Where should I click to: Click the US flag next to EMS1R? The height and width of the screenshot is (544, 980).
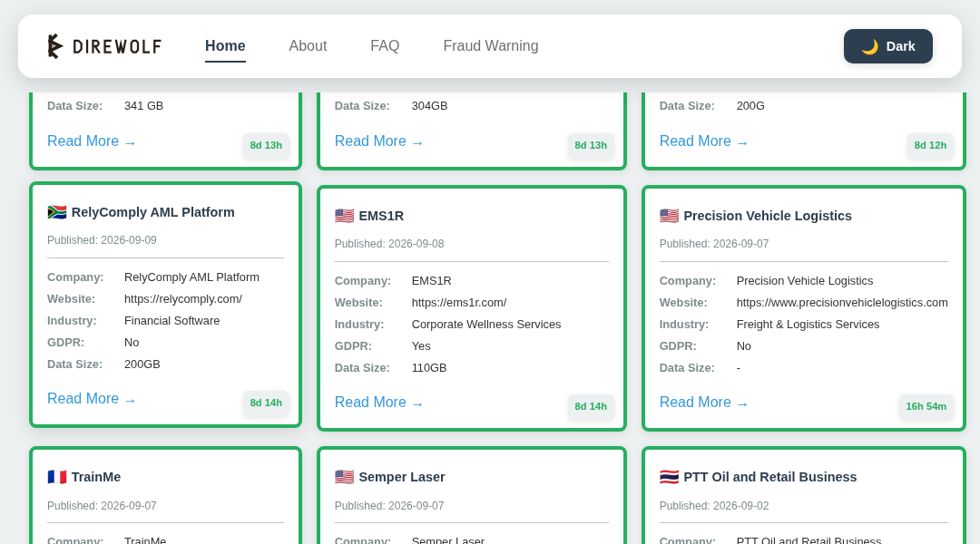(344, 216)
